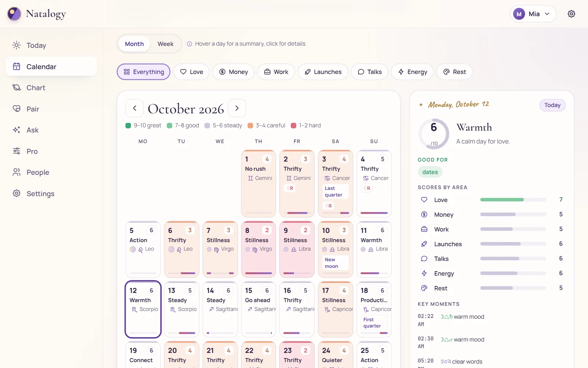Open October 3 Last quarter day
This screenshot has height=368, width=588.
point(336,183)
